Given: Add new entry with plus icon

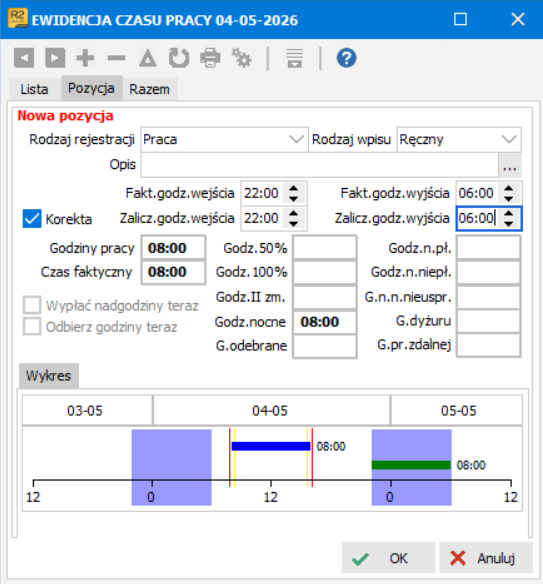Looking at the screenshot, I should click(85, 58).
